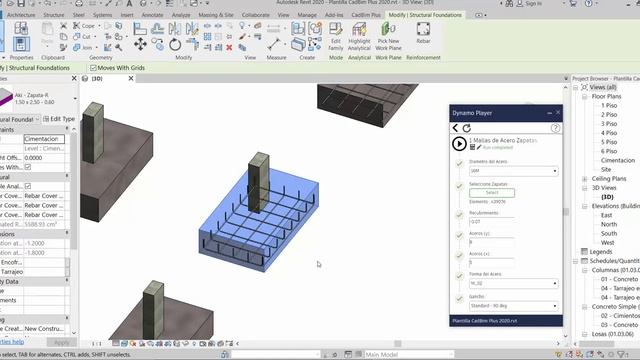The width and height of the screenshot is (640, 360).
Task: Click the Type Properties icon
Action: (x=21, y=28)
